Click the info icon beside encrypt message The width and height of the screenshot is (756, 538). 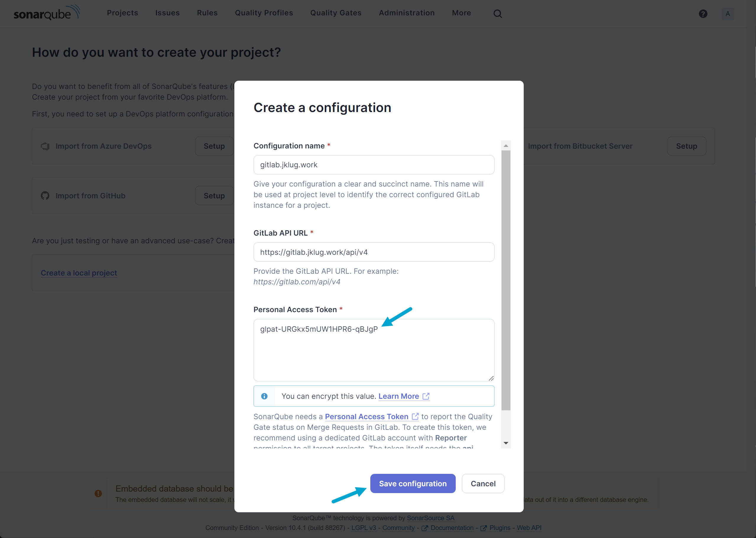[264, 396]
